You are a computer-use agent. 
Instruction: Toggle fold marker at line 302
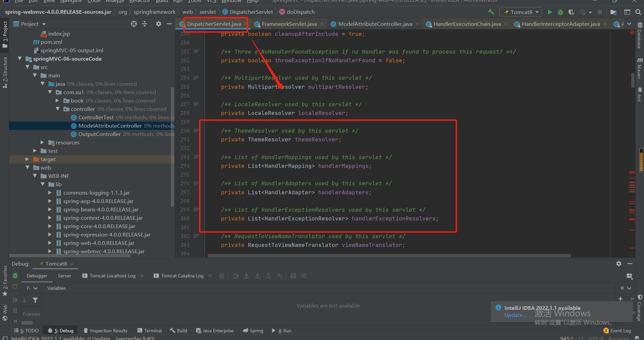click(196, 236)
